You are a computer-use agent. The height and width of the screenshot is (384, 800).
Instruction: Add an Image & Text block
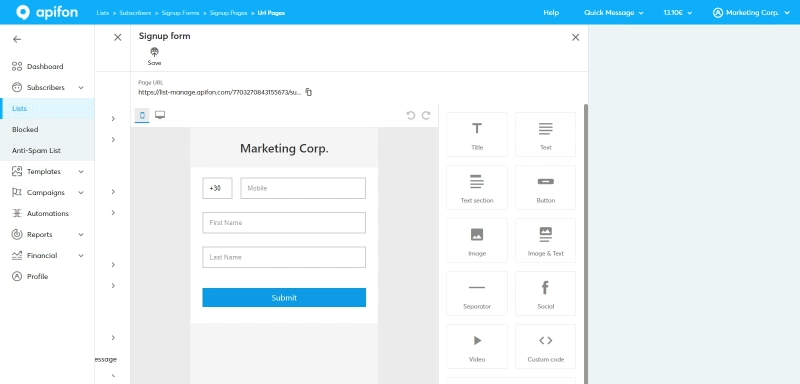[x=545, y=241]
